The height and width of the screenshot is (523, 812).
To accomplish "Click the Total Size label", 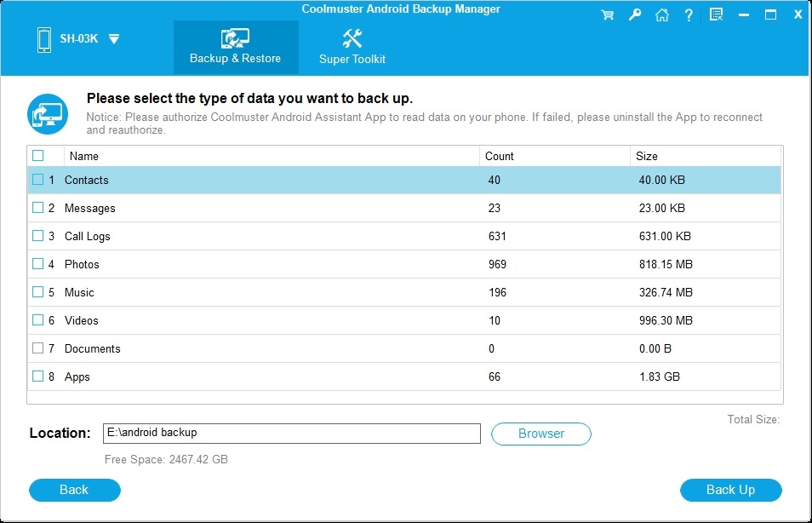I will point(753,419).
